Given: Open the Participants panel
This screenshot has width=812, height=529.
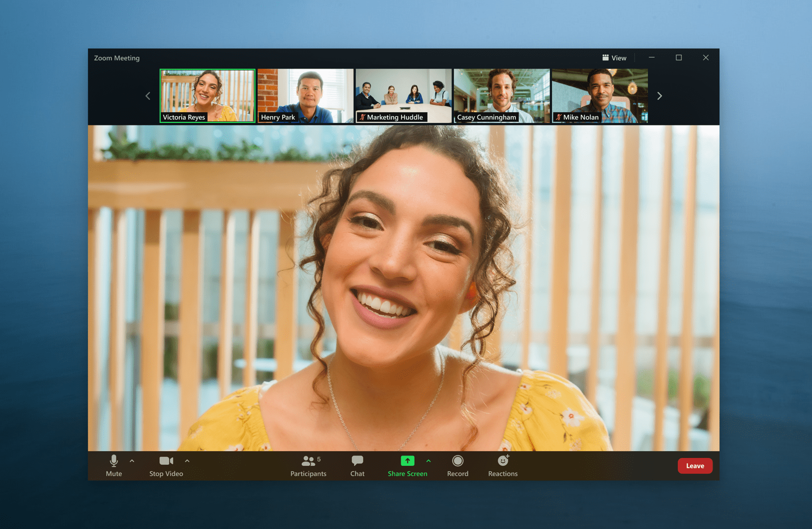Looking at the screenshot, I should tap(308, 465).
